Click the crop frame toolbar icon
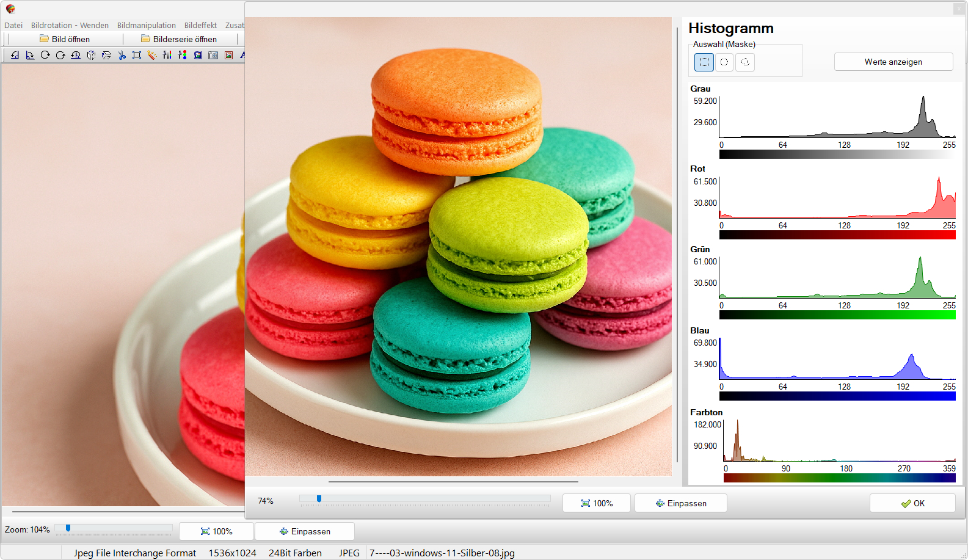The width and height of the screenshot is (968, 560). 137,55
